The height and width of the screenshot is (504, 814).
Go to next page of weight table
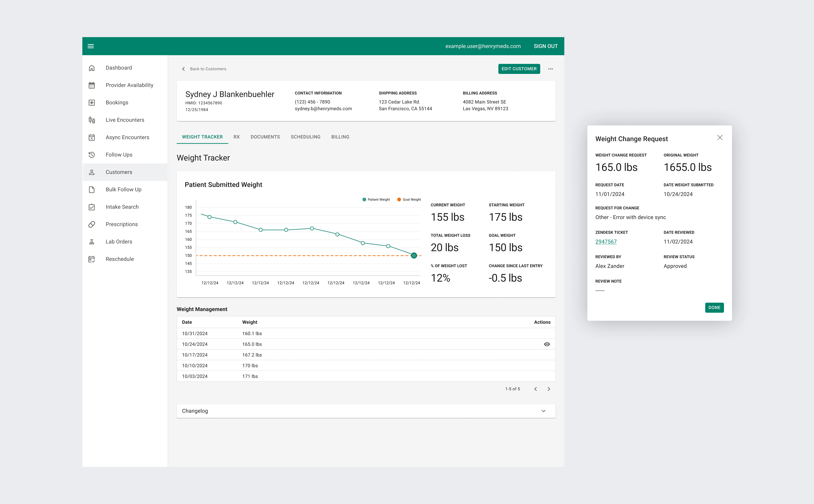(x=549, y=389)
